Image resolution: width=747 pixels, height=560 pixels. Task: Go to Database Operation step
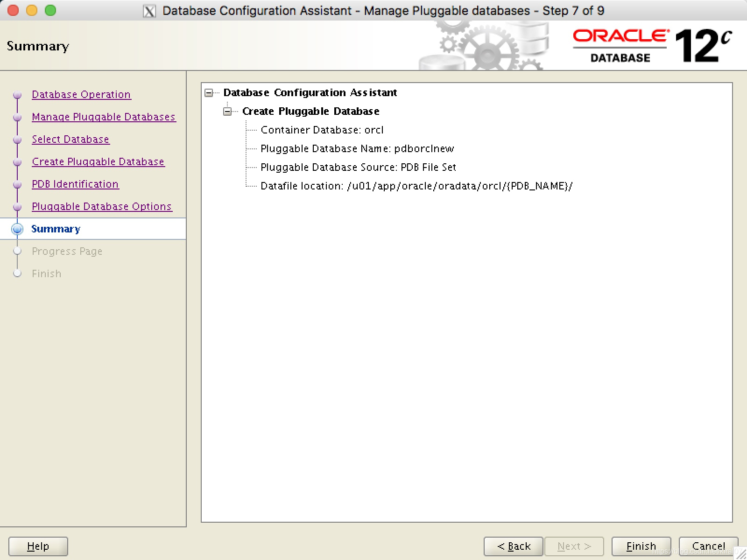click(x=81, y=94)
